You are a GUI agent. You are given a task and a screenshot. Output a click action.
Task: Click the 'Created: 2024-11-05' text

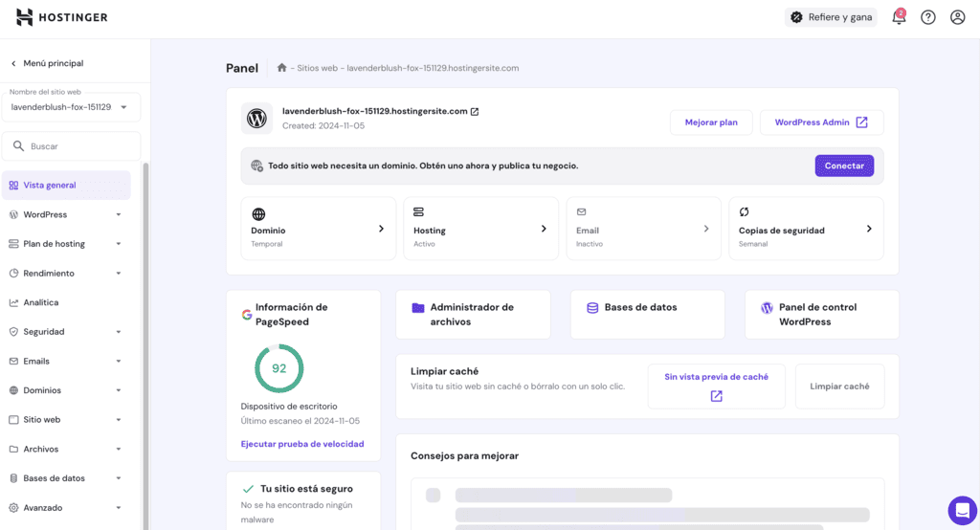[x=323, y=125]
